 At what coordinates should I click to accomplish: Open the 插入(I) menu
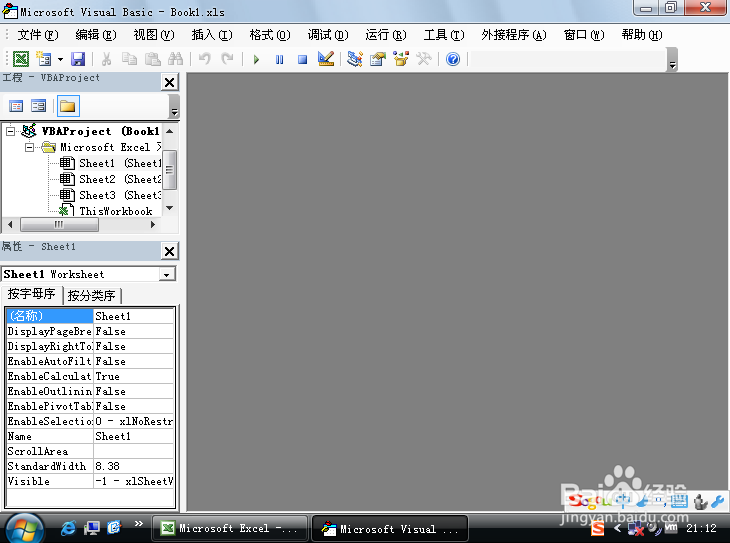212,35
